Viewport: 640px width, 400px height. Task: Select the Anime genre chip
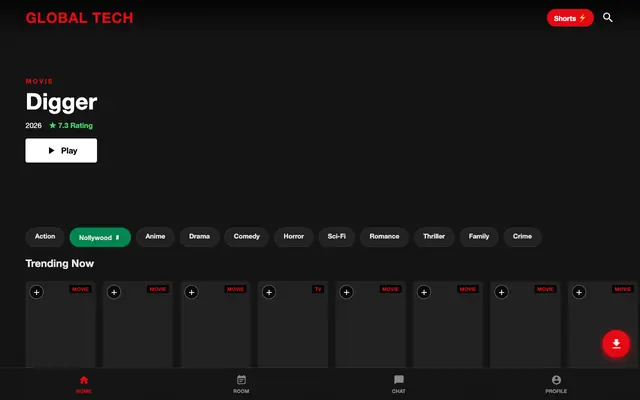(156, 237)
